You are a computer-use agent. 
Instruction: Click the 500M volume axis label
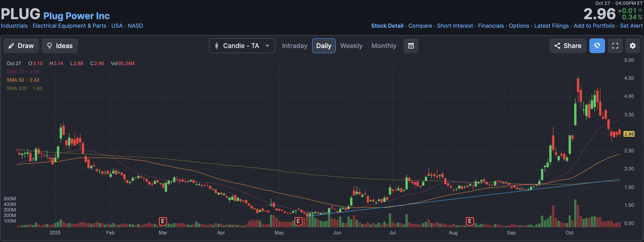tap(9, 199)
